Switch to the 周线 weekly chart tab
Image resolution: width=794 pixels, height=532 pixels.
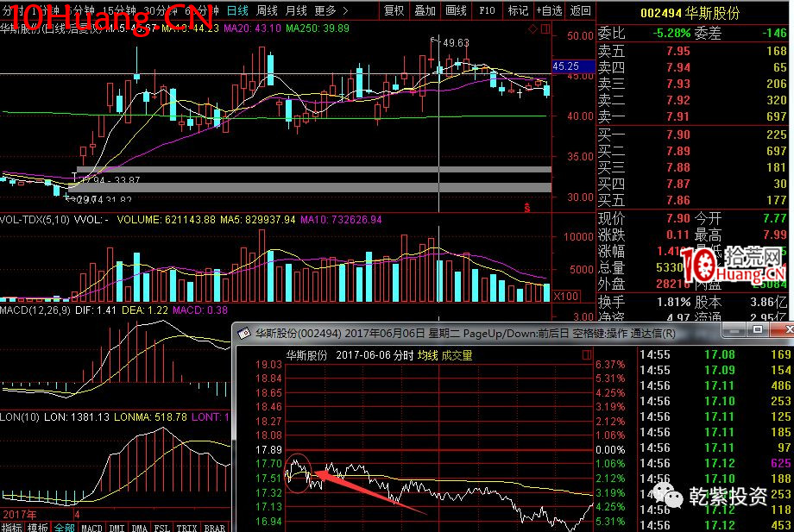[267, 10]
